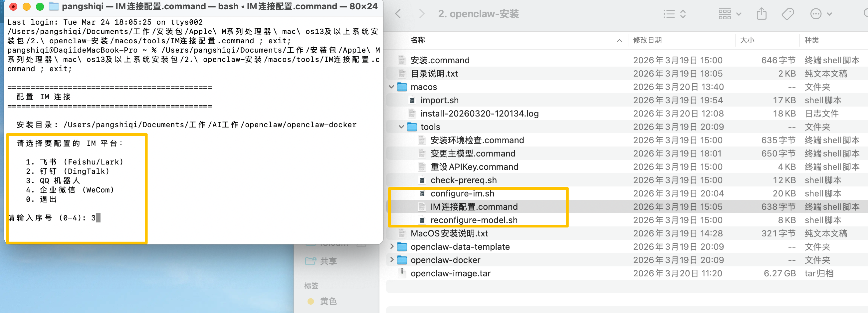This screenshot has width=868, height=313.
Task: Sort files by the 修改日期 column header
Action: [x=647, y=40]
